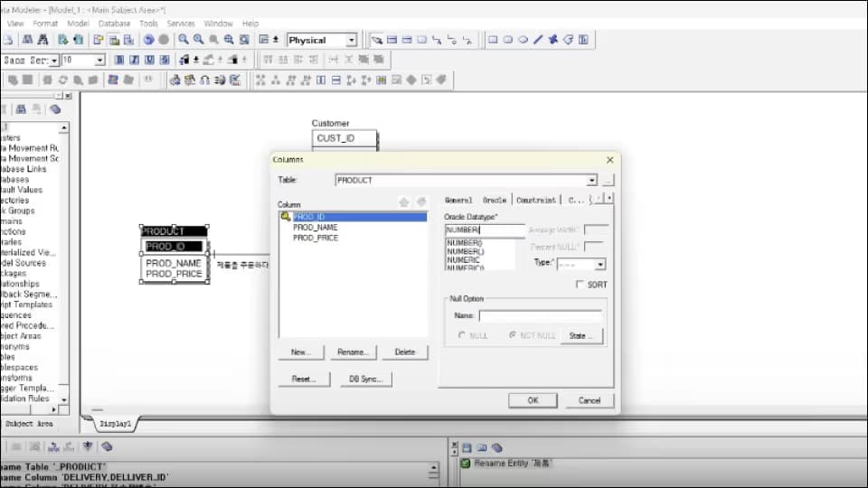Viewport: 868px width, 488px height.
Task: Switch to the Constraint tab
Action: click(536, 200)
